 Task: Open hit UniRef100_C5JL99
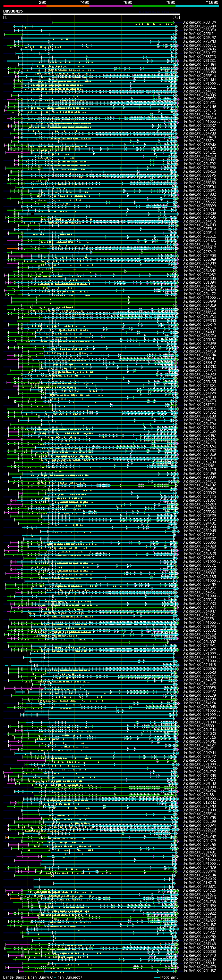coord(199,821)
